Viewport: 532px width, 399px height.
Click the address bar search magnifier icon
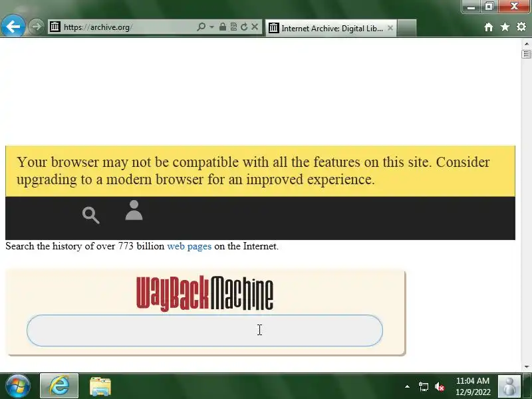click(201, 27)
